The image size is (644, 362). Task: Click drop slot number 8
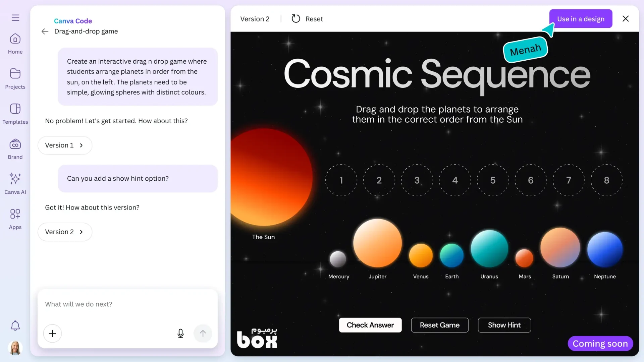coord(606,180)
